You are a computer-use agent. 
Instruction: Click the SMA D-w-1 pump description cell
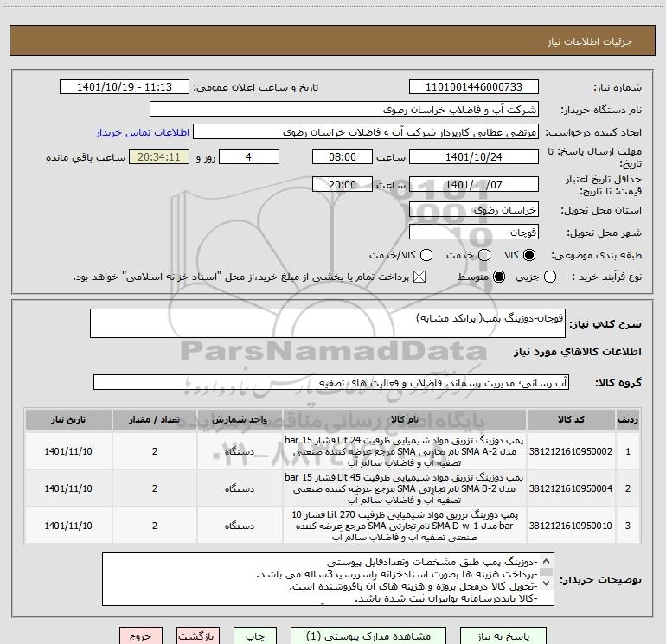point(405,526)
